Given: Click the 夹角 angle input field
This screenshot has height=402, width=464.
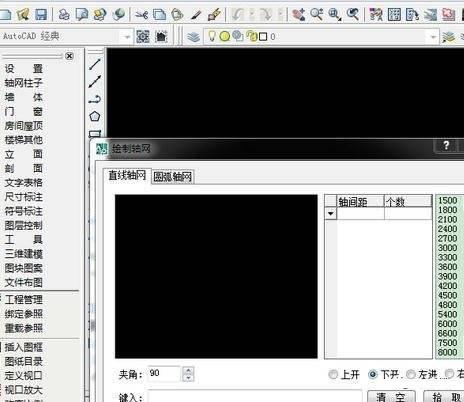Looking at the screenshot, I should 165,374.
